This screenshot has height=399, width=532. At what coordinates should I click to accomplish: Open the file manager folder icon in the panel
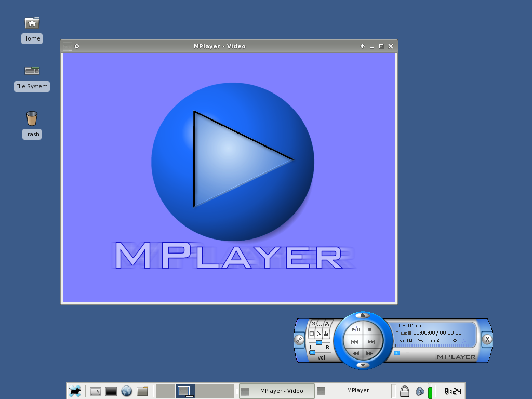[x=142, y=391]
